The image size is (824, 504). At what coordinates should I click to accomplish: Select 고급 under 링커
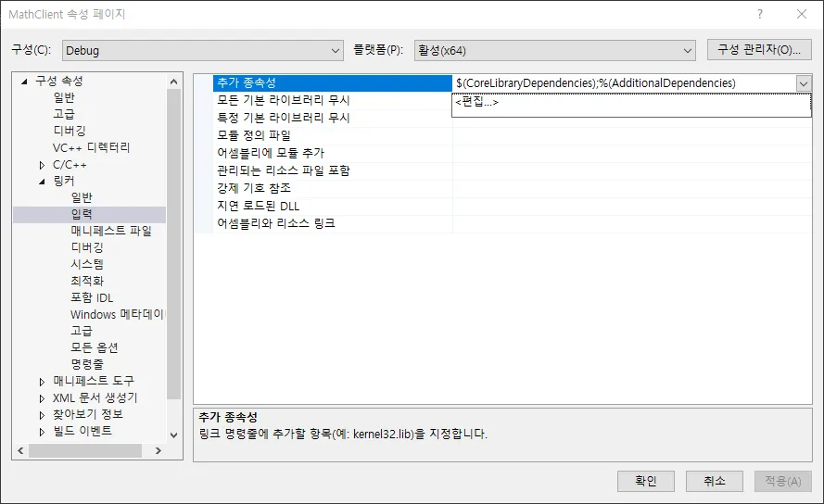click(82, 331)
